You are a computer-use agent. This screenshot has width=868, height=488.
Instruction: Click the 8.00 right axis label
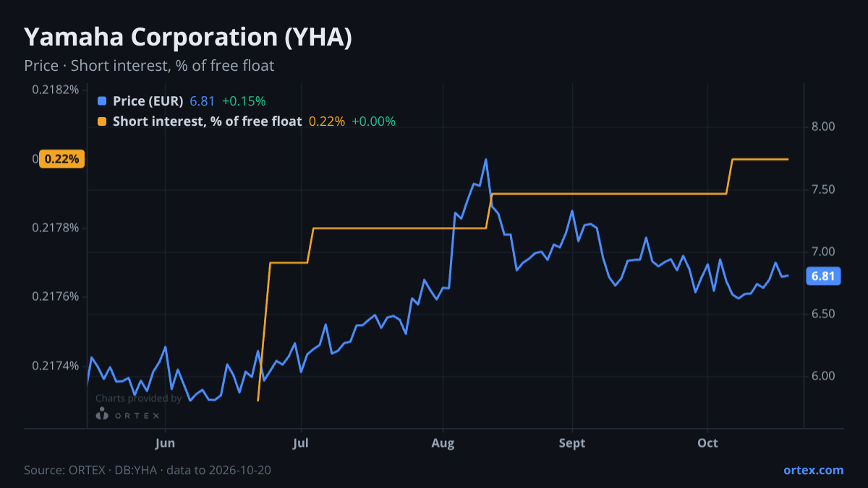824,127
